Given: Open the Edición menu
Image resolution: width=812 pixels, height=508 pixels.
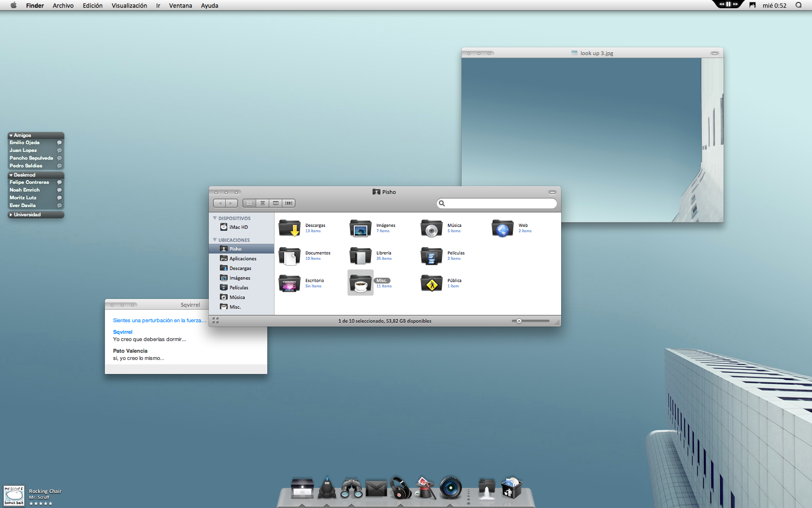Looking at the screenshot, I should point(92,5).
